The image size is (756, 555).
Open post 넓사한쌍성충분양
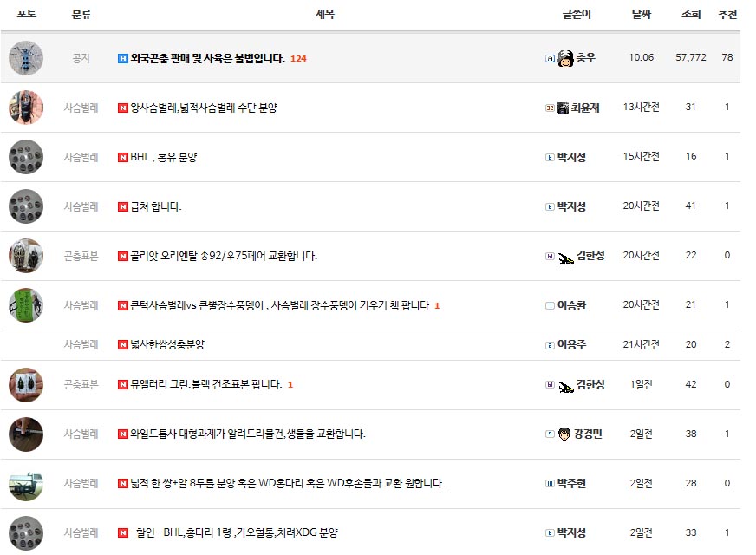point(167,344)
